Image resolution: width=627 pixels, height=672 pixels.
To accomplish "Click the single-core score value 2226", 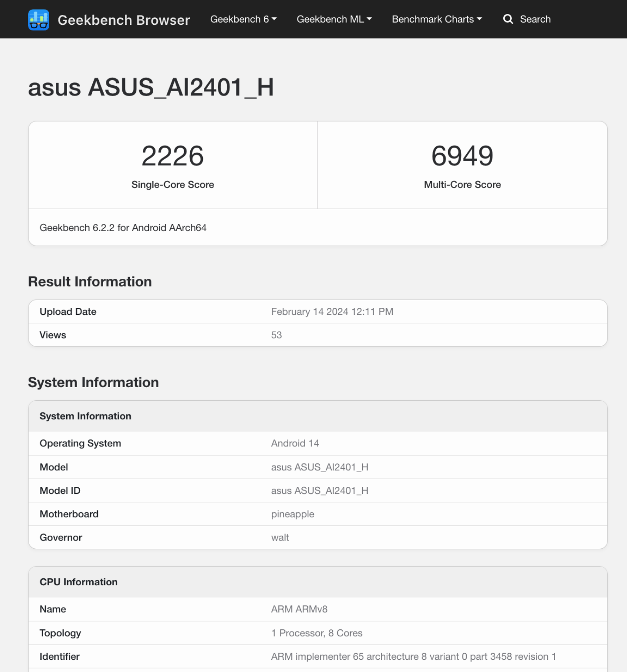I will [172, 156].
